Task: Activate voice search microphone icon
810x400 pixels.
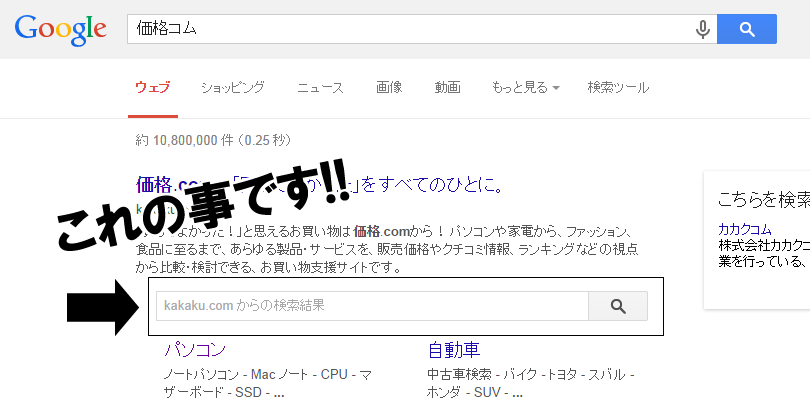Action: 702,29
